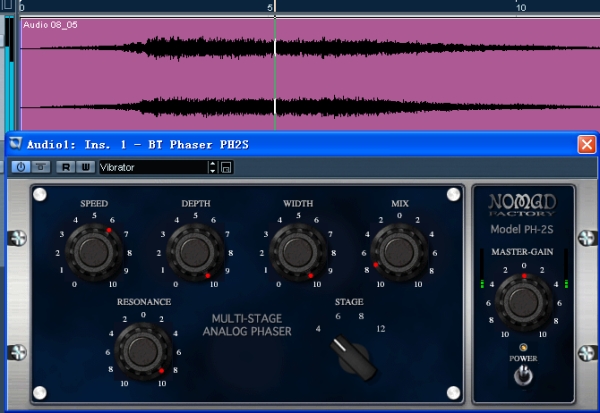The width and height of the screenshot is (600, 413).
Task: Click the bypass effect button next to power
Action: [41, 167]
